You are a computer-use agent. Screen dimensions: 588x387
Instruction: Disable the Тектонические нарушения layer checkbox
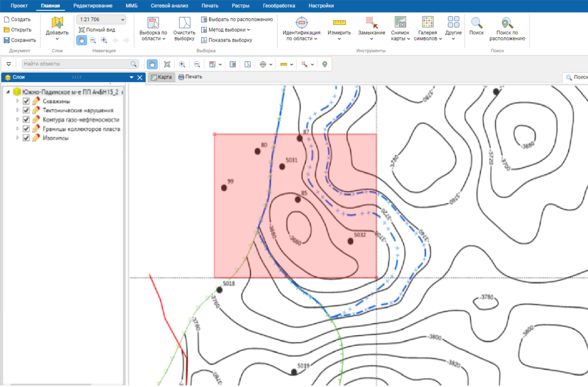tap(26, 110)
